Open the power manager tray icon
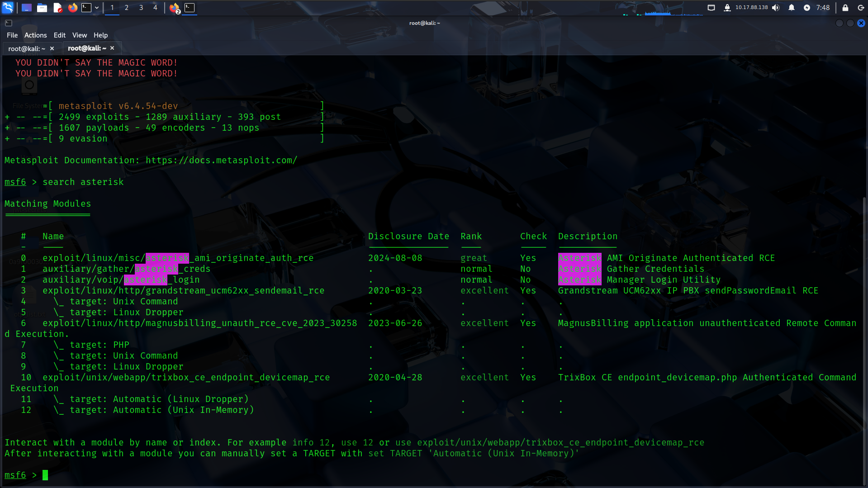 tap(807, 8)
